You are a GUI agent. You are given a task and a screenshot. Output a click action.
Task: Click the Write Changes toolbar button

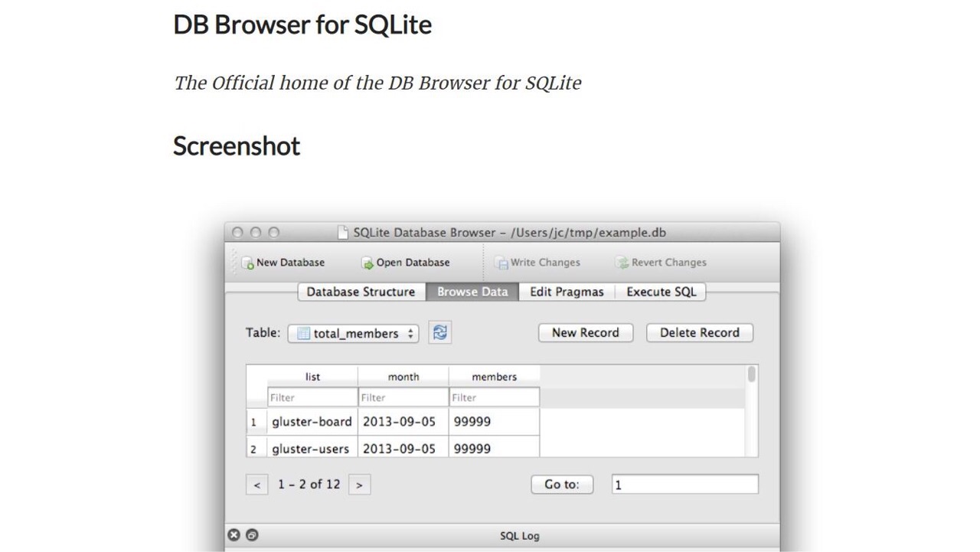point(538,263)
